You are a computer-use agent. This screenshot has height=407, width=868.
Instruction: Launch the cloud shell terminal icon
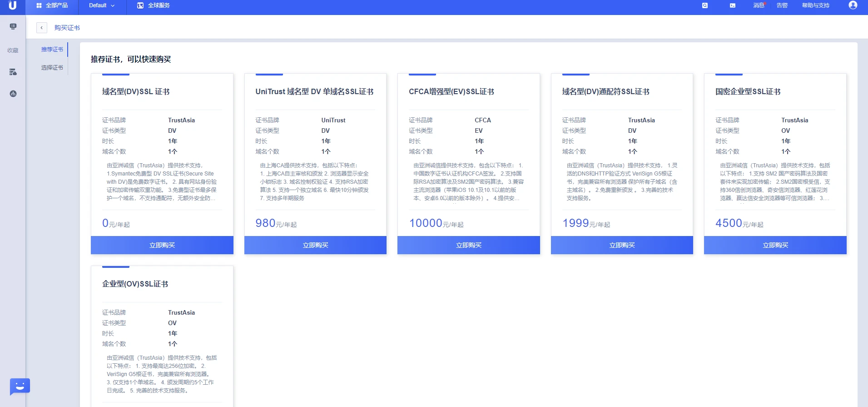pyautogui.click(x=733, y=5)
